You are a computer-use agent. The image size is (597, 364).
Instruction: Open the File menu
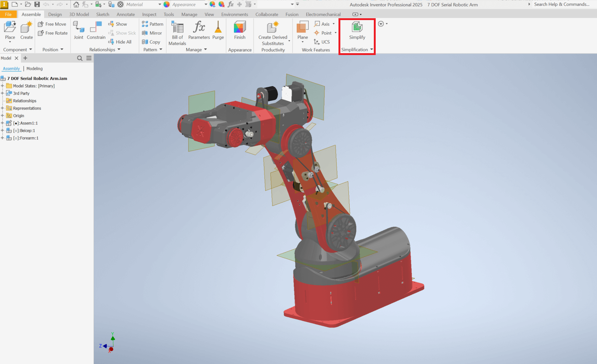click(x=8, y=15)
